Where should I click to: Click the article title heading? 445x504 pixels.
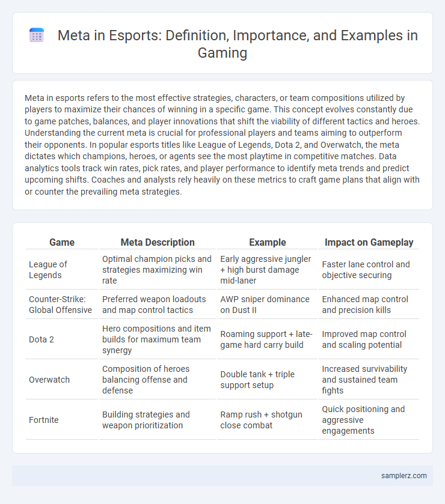pos(238,44)
